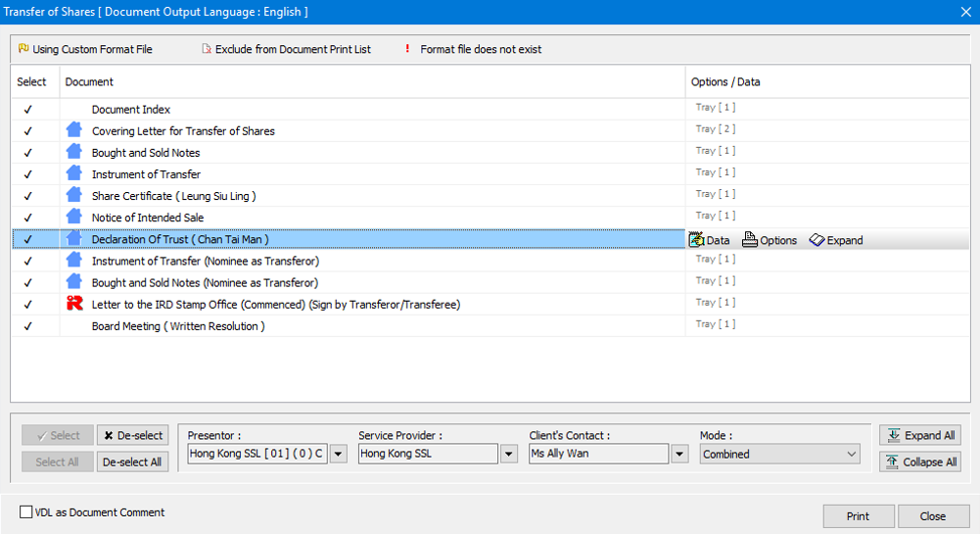The width and height of the screenshot is (980, 534).
Task: Click blue icon beside Share Certificate row
Action: click(73, 195)
